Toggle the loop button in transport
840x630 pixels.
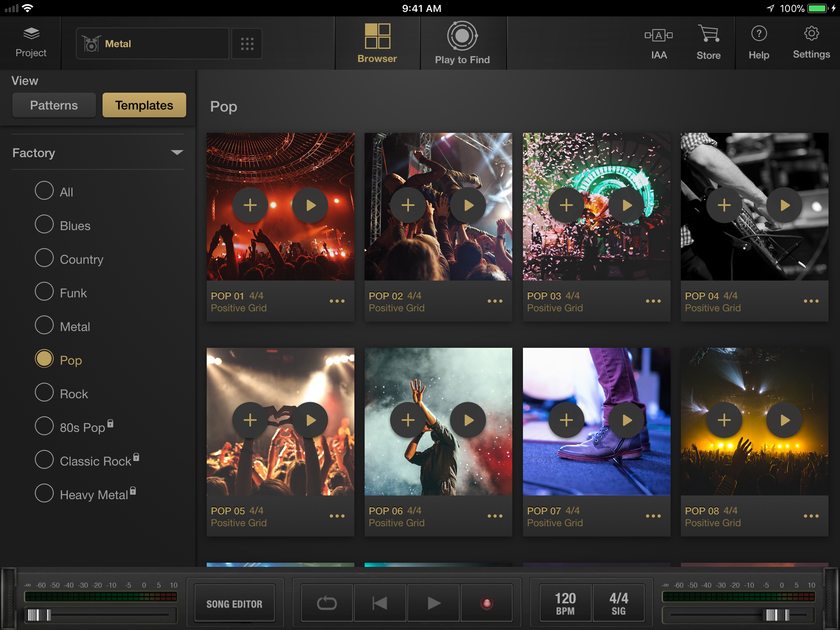327,603
